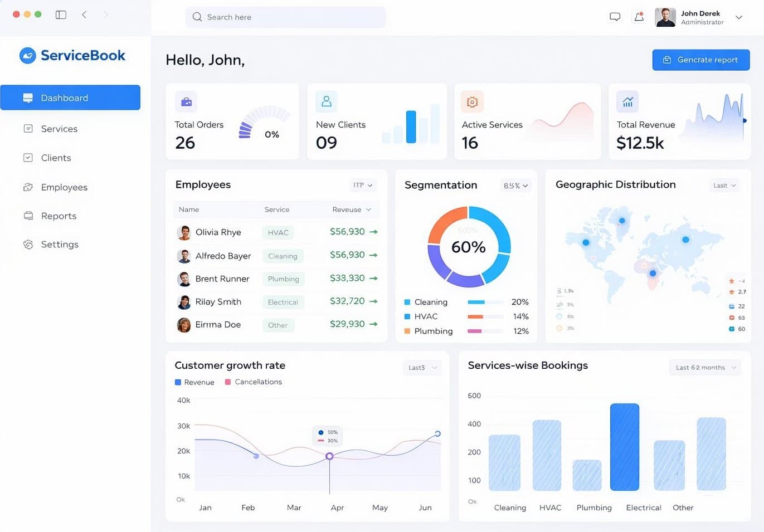The image size is (764, 532).
Task: Open the Geographic Distribution period dropdown
Action: (x=724, y=186)
